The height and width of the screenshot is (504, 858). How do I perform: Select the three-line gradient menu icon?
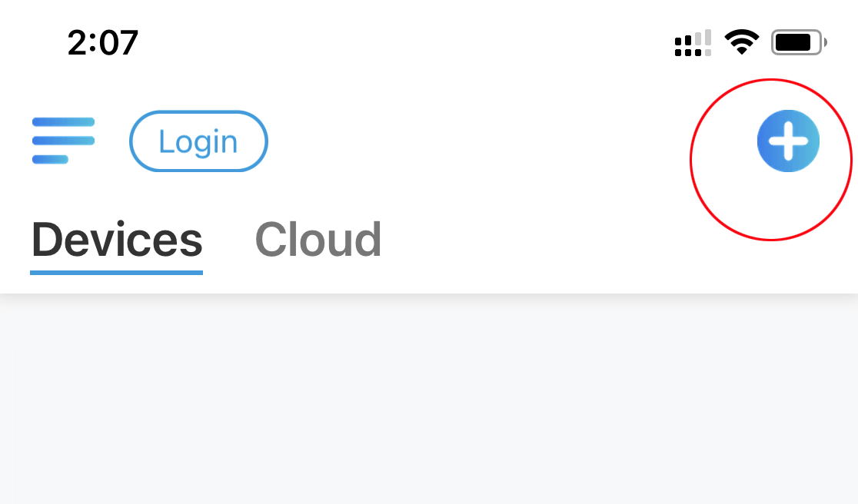coord(64,141)
